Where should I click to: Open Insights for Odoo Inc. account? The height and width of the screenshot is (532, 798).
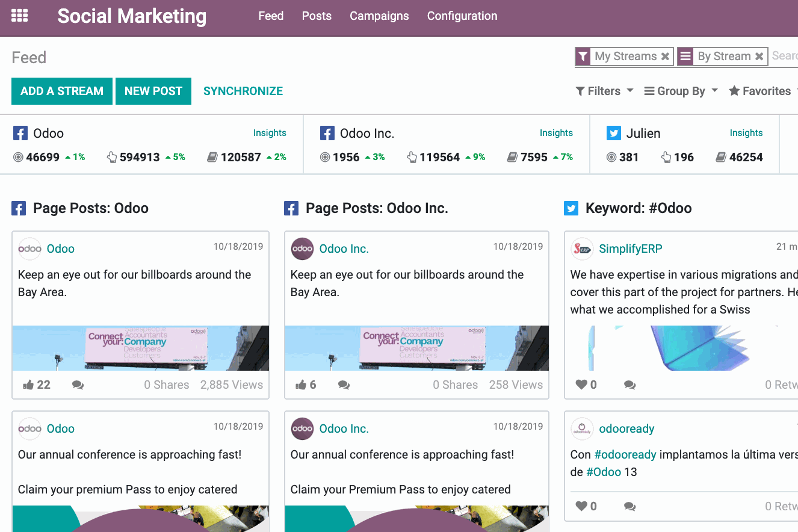pyautogui.click(x=556, y=133)
